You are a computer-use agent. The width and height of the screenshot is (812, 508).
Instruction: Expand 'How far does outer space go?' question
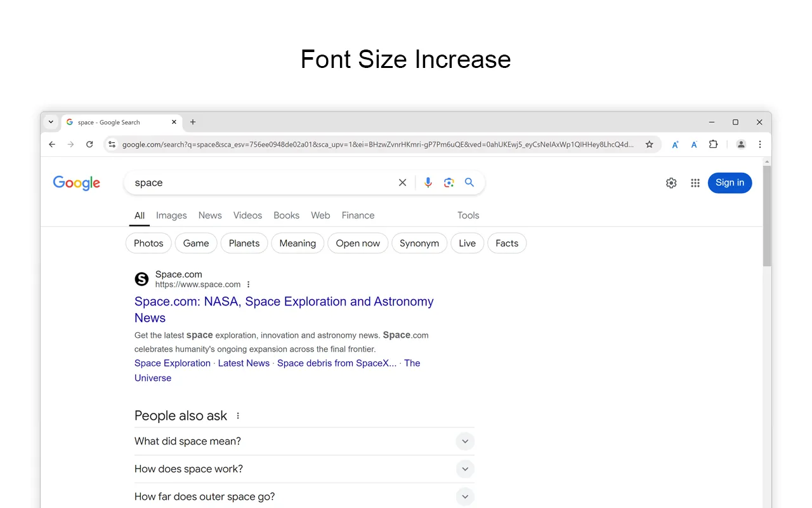coord(465,497)
